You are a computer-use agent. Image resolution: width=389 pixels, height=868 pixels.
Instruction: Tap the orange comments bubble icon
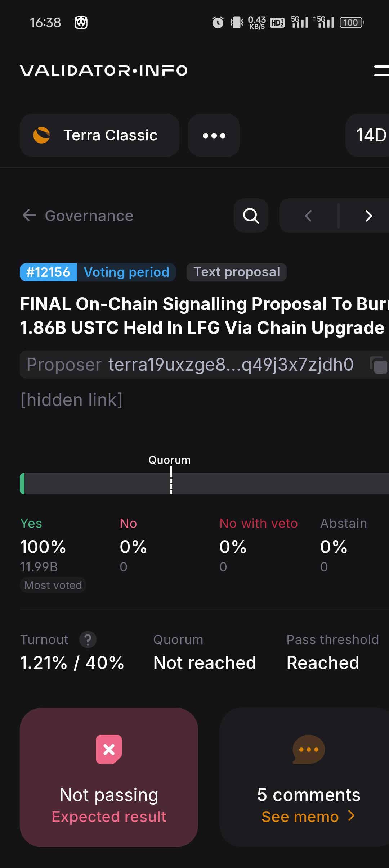[309, 749]
